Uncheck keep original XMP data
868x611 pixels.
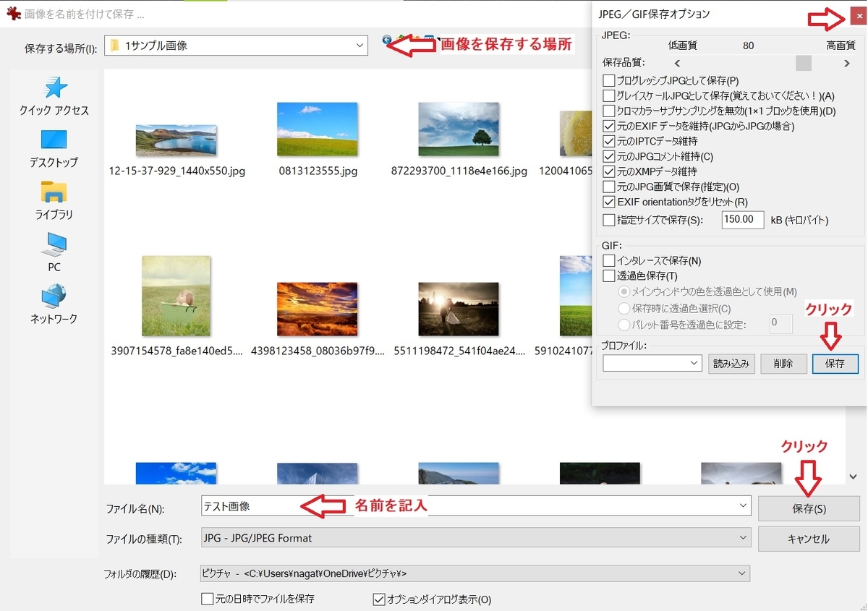click(609, 171)
